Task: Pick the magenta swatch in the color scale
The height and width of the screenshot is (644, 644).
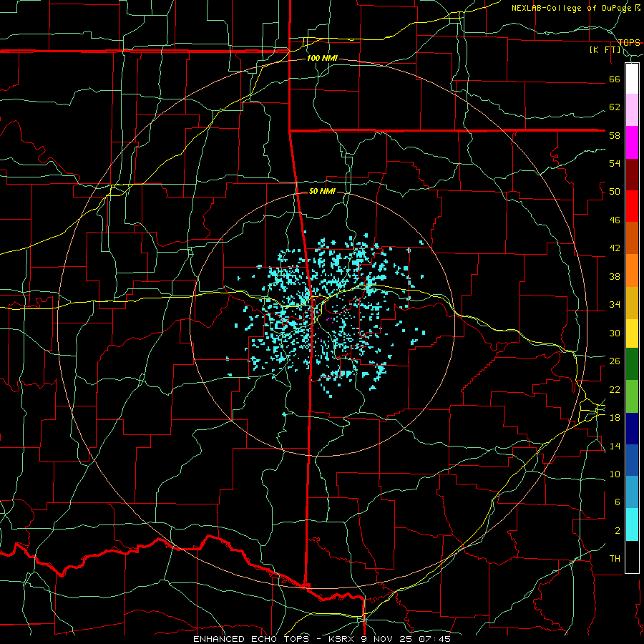Action: (632, 142)
